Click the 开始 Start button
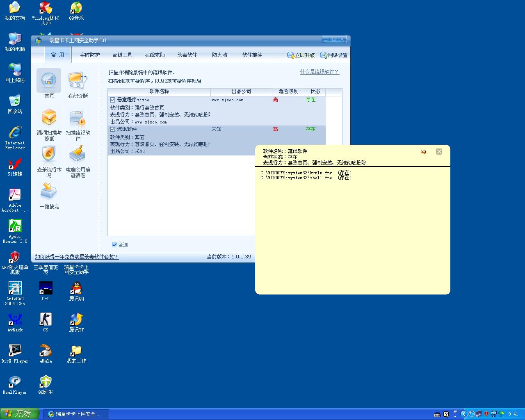The height and width of the screenshot is (420, 525). pyautogui.click(x=20, y=414)
